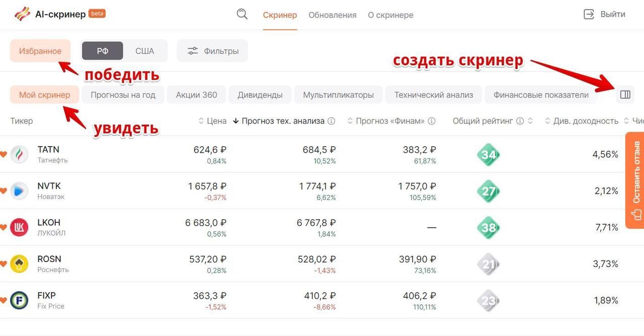
Task: Open the TATN ticker link
Action: tap(48, 150)
